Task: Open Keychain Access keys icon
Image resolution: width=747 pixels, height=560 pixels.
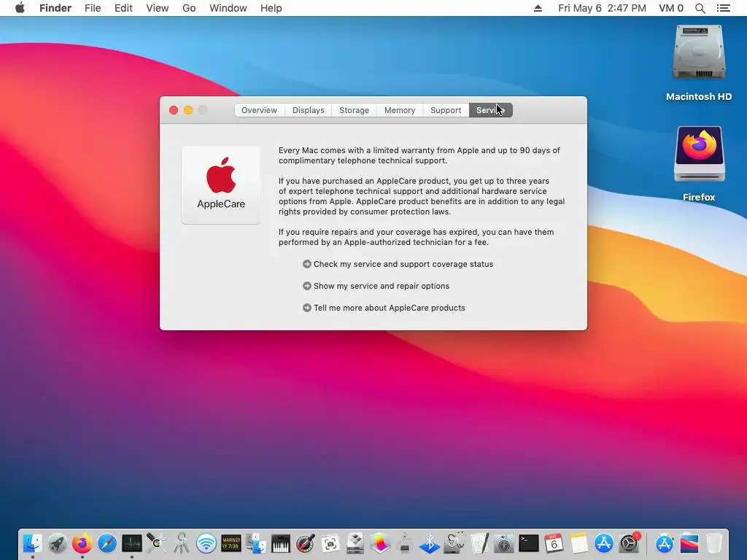Action: point(182,543)
